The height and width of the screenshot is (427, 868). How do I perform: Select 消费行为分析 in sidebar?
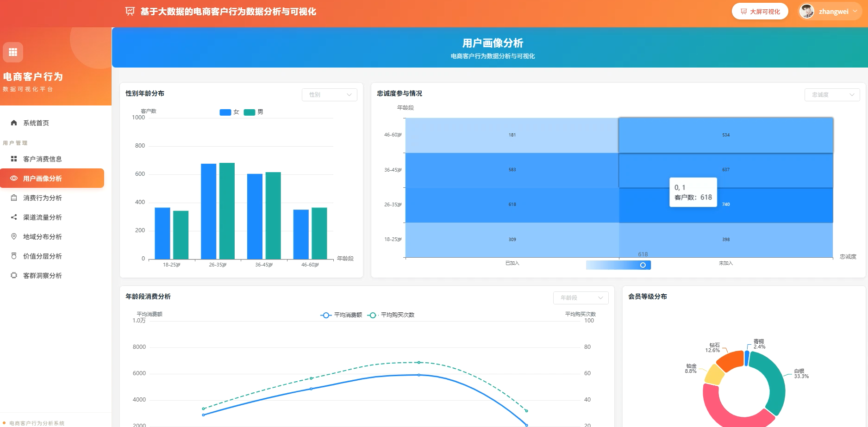[52, 198]
